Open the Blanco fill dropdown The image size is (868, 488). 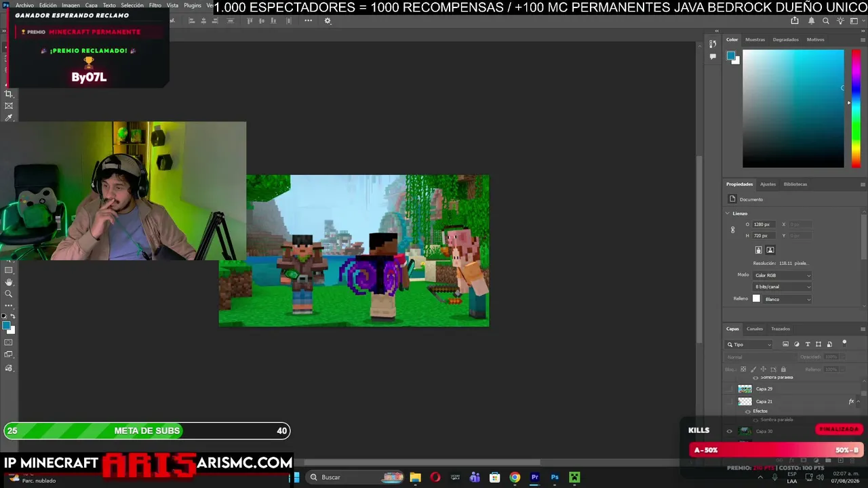pyautogui.click(x=787, y=299)
